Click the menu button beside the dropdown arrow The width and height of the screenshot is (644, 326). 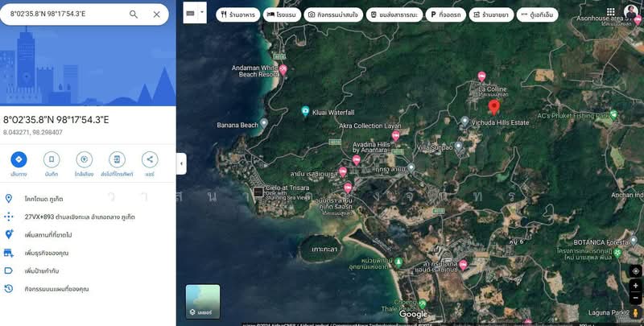pyautogui.click(x=190, y=13)
